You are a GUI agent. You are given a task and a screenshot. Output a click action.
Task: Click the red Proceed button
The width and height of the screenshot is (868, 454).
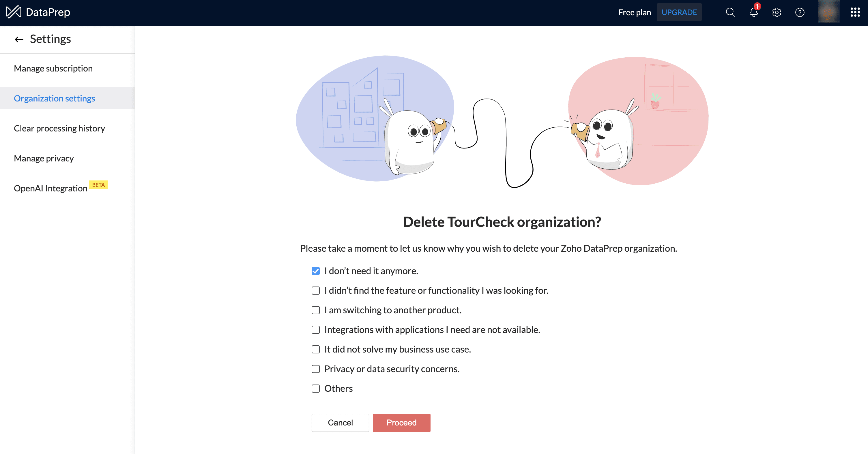402,423
